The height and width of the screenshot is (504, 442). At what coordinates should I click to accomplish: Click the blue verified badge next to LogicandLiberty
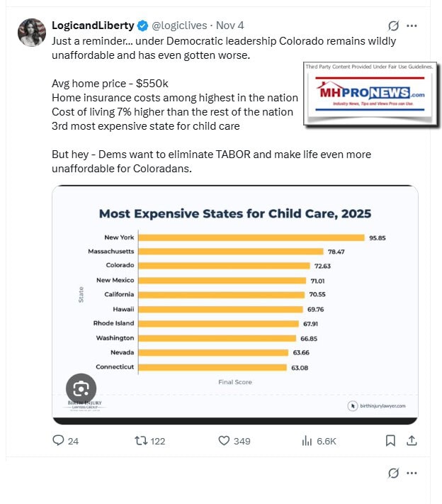click(142, 26)
